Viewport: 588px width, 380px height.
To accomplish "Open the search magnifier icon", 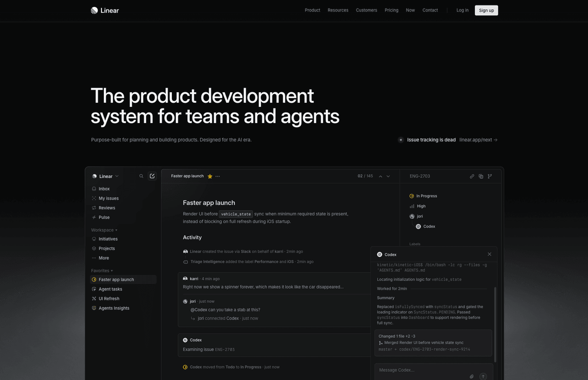I will pyautogui.click(x=141, y=176).
